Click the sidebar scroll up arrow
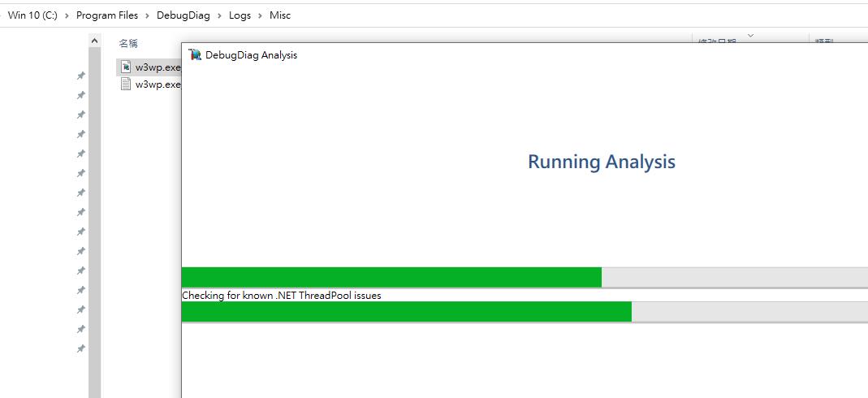The image size is (868, 398). [95, 41]
